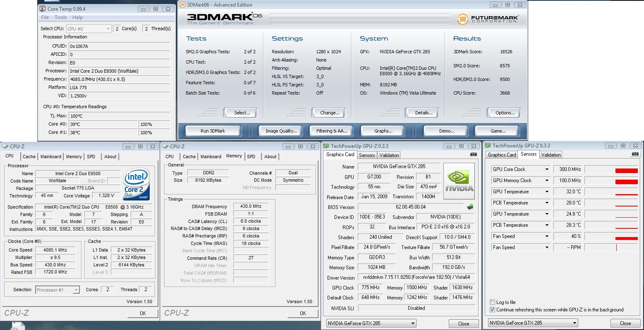The image size is (644, 330).
Task: Click the GPU Core Clock sensor graph
Action: [611, 169]
